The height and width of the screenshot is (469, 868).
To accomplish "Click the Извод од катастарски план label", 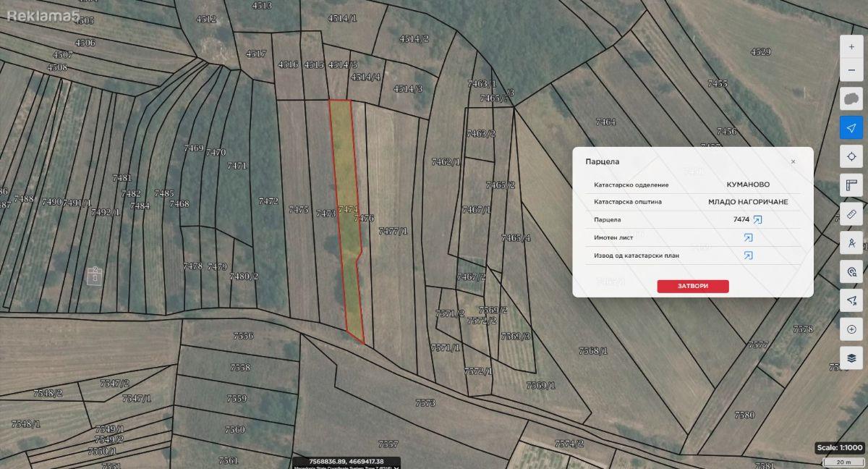I will (x=637, y=255).
